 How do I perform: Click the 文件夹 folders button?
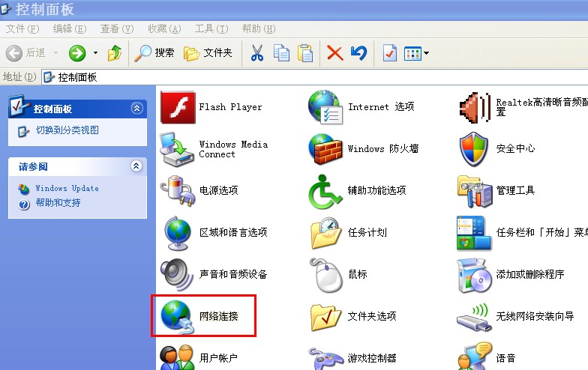point(208,52)
